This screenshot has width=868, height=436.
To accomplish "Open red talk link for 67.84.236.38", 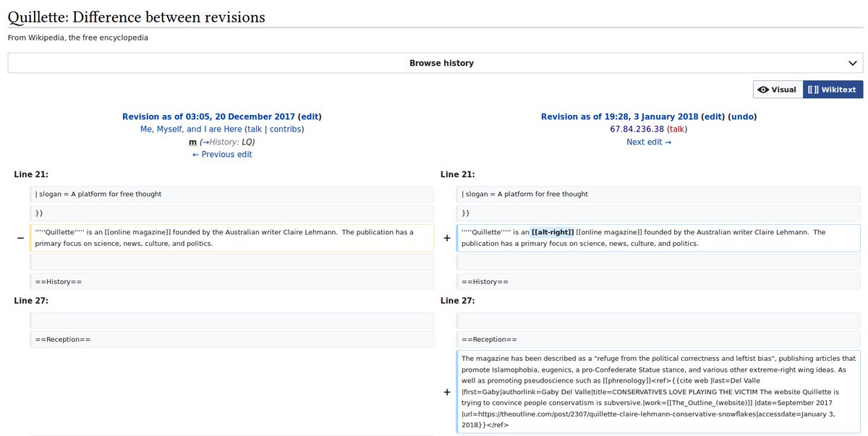I will pos(677,129).
